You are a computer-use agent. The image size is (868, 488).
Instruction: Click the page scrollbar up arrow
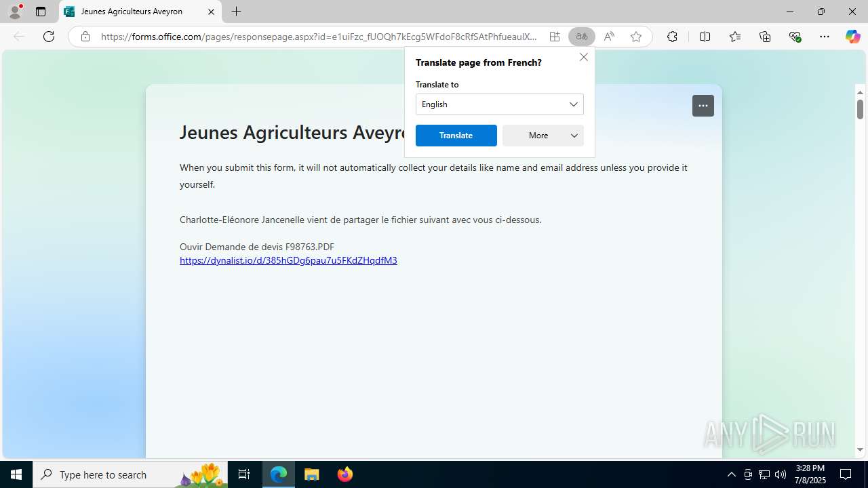click(860, 92)
